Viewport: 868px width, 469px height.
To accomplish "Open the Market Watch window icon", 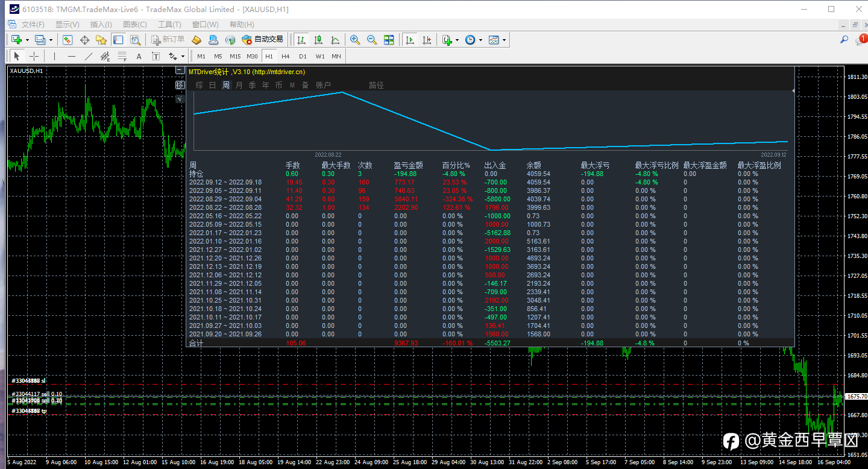I will pos(68,40).
